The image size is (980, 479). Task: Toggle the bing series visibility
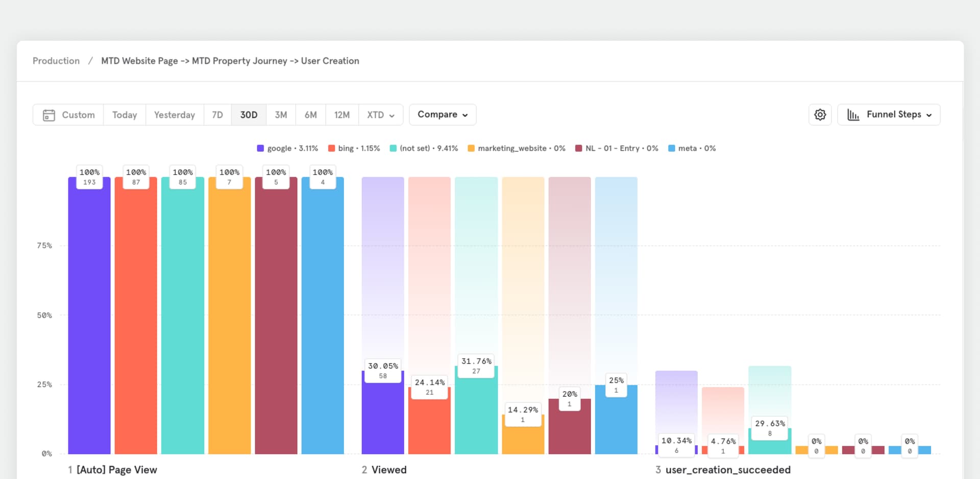click(x=354, y=148)
